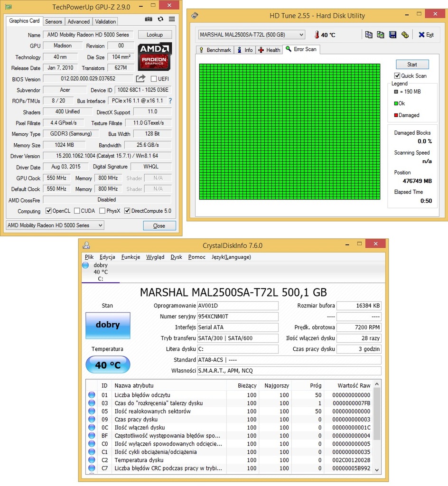The height and width of the screenshot is (486, 448).
Task: Open the Dysk menu
Action: 176,257
